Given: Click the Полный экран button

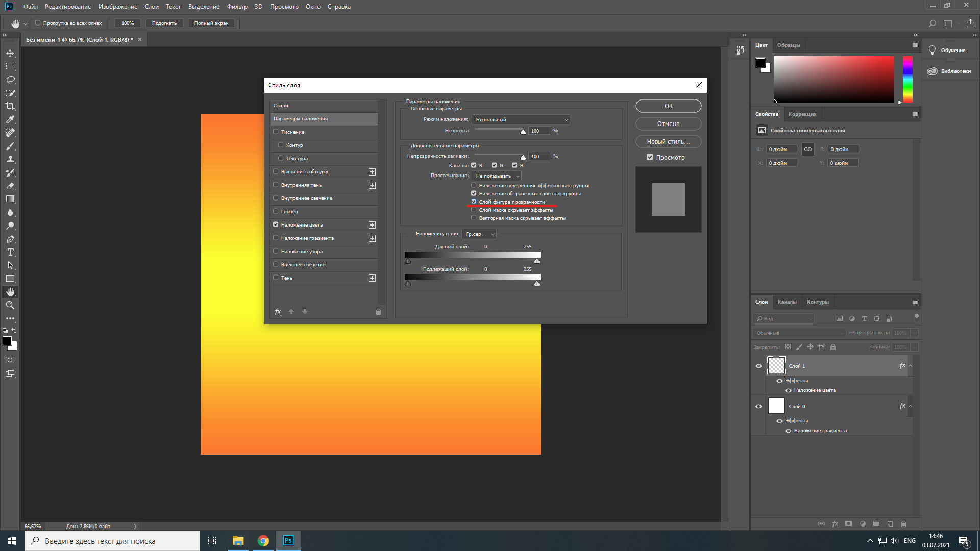Looking at the screenshot, I should 211,23.
